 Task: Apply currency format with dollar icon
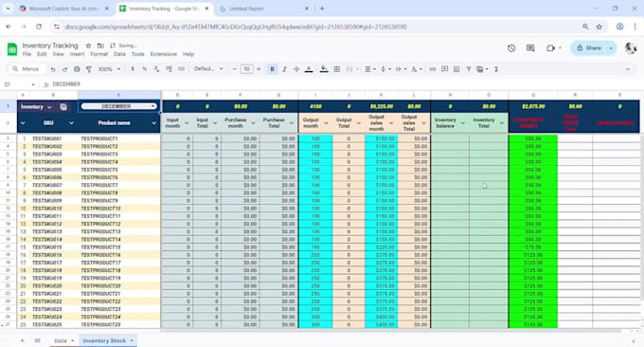[133, 69]
